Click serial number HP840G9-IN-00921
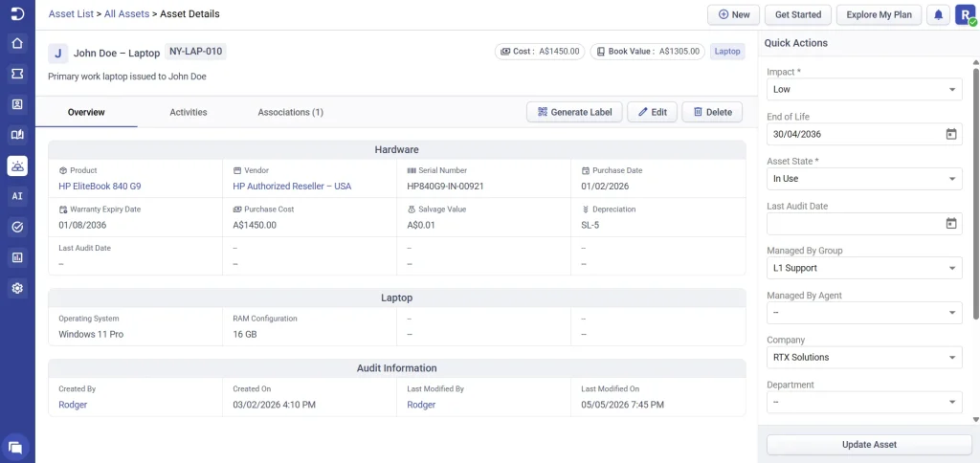This screenshot has width=980, height=463. [445, 187]
